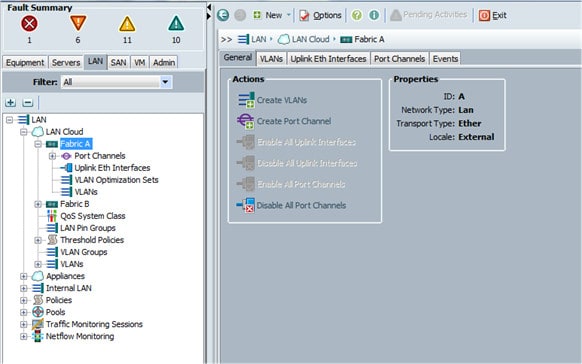
Task: Expand the Fabric B tree node
Action: click(x=38, y=204)
